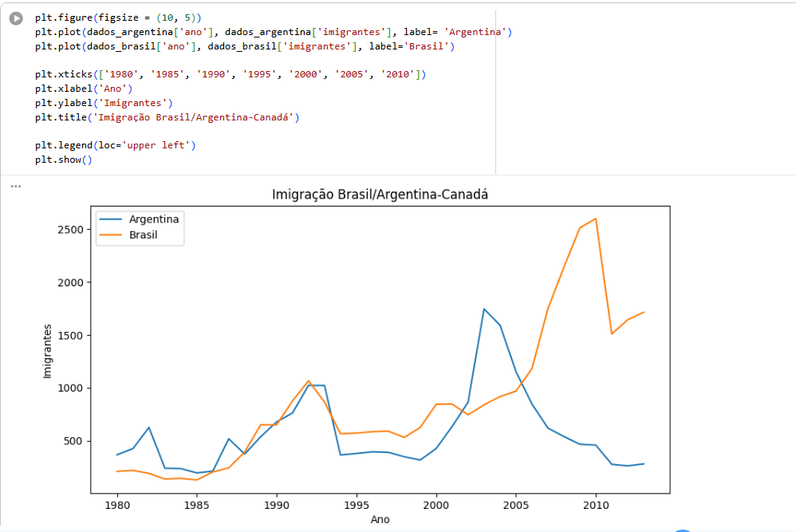
Task: Click the blue Argentina legend line swatch
Action: pyautogui.click(x=111, y=219)
